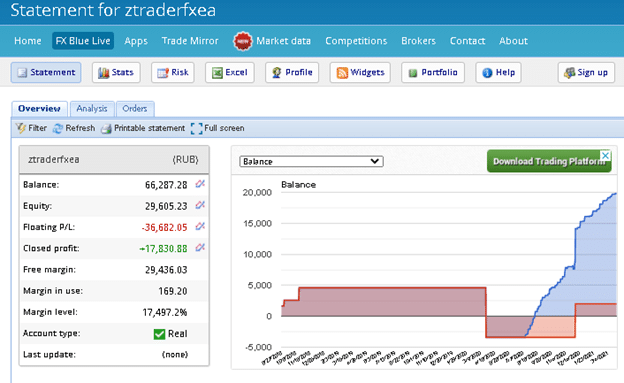Click the Filter link text

pyautogui.click(x=37, y=128)
